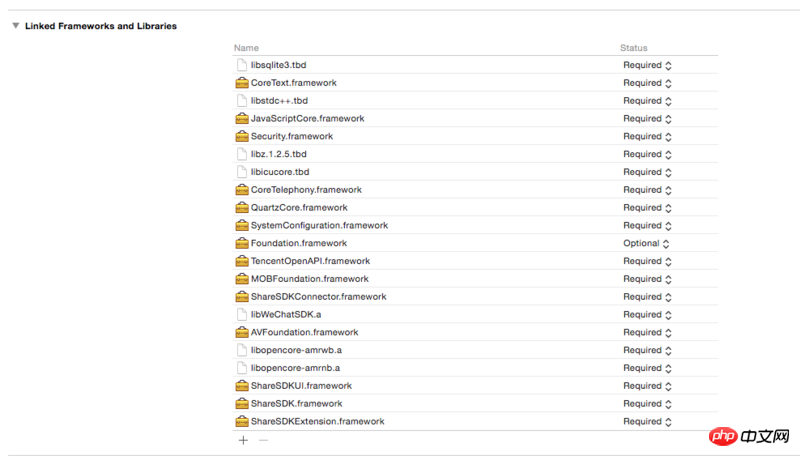Image resolution: width=800 pixels, height=456 pixels.
Task: Select the text 'libopencore-amrnb.a'
Action: (x=295, y=368)
